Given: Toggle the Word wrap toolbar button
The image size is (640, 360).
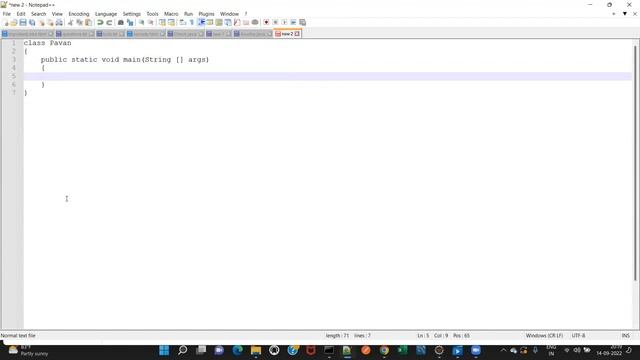Looking at the screenshot, I should pyautogui.click(x=183, y=22).
